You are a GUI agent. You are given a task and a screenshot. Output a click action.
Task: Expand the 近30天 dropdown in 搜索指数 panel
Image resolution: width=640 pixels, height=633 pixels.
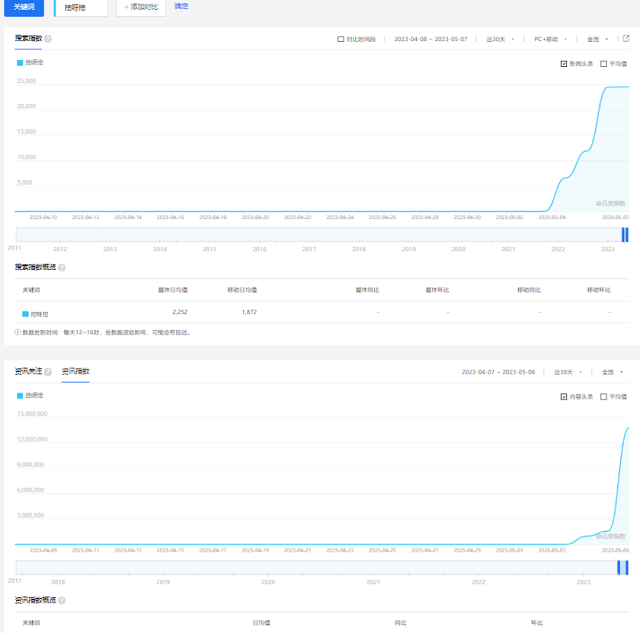500,39
